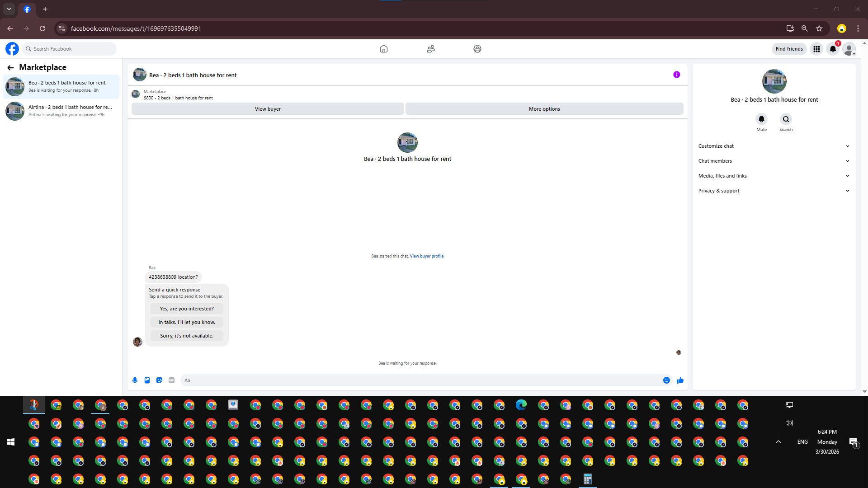Open the sticker picker icon
868x488 pixels.
coord(159,380)
